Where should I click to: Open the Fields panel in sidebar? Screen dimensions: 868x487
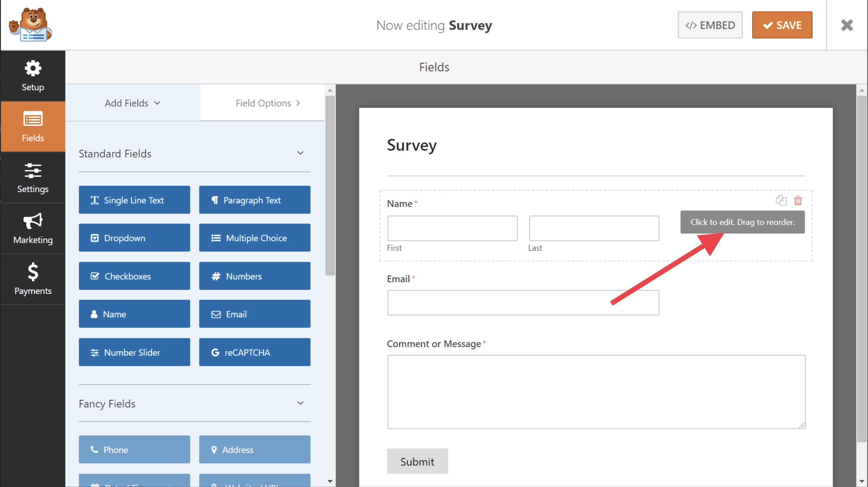click(33, 127)
